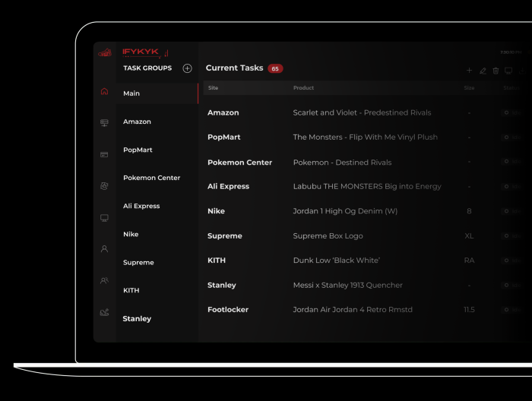Click the monitor icon in the left sidebar

[x=104, y=218]
